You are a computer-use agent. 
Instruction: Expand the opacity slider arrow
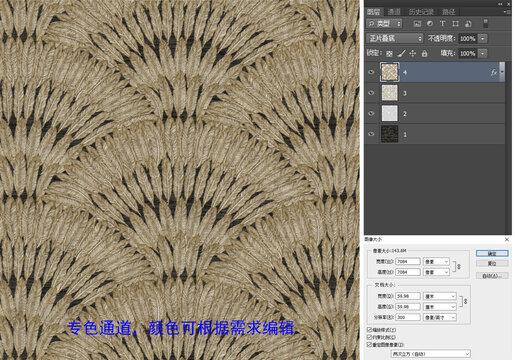(x=483, y=38)
